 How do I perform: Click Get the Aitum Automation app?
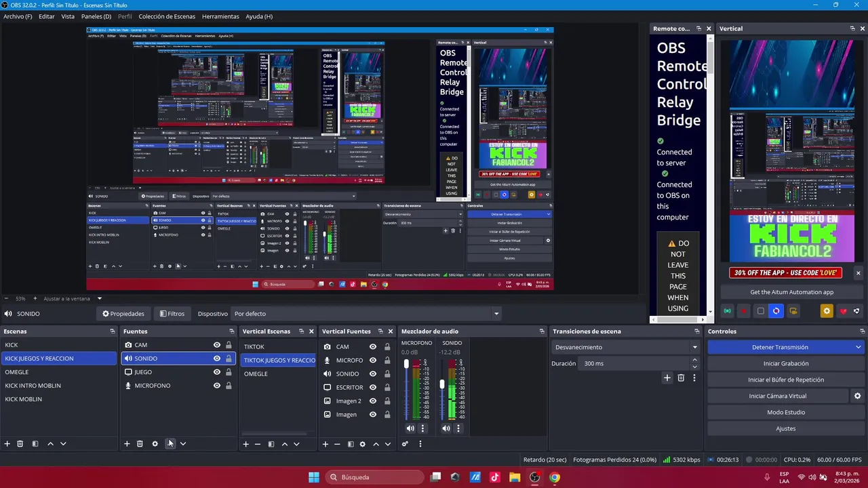[791, 292]
